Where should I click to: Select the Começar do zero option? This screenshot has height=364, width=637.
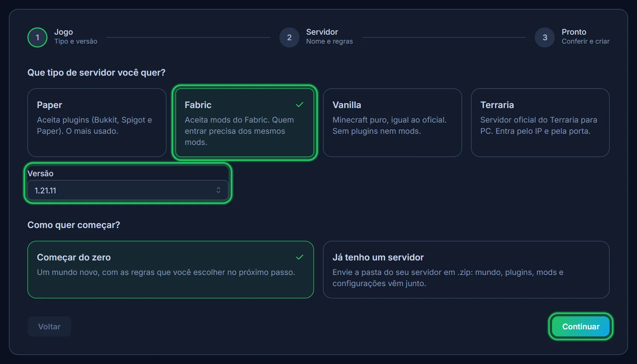click(171, 270)
